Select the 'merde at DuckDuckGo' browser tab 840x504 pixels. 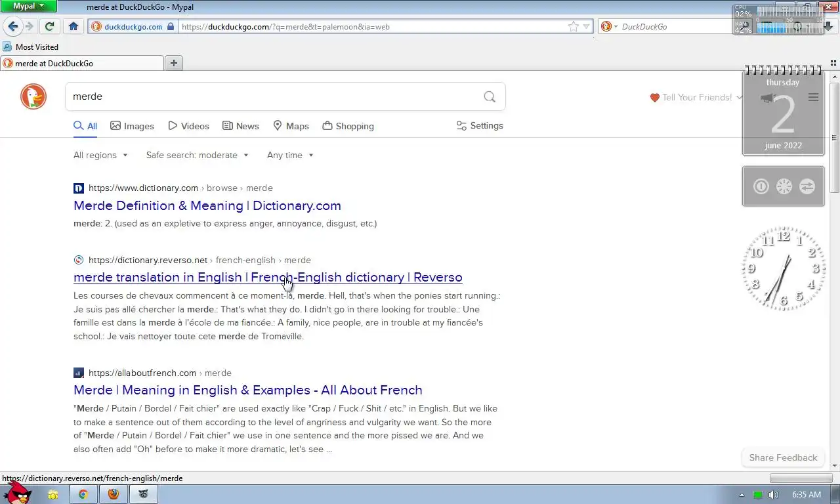pyautogui.click(x=82, y=63)
